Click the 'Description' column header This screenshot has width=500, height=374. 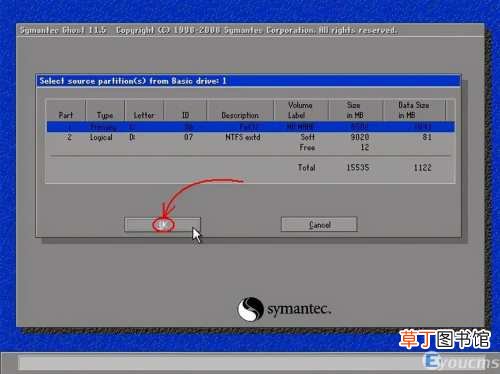(240, 115)
